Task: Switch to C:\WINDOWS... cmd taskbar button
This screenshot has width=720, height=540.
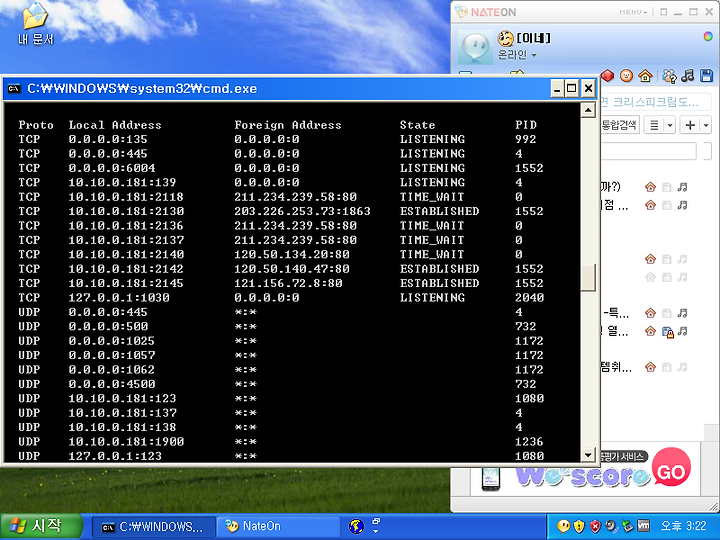Action: tap(154, 527)
